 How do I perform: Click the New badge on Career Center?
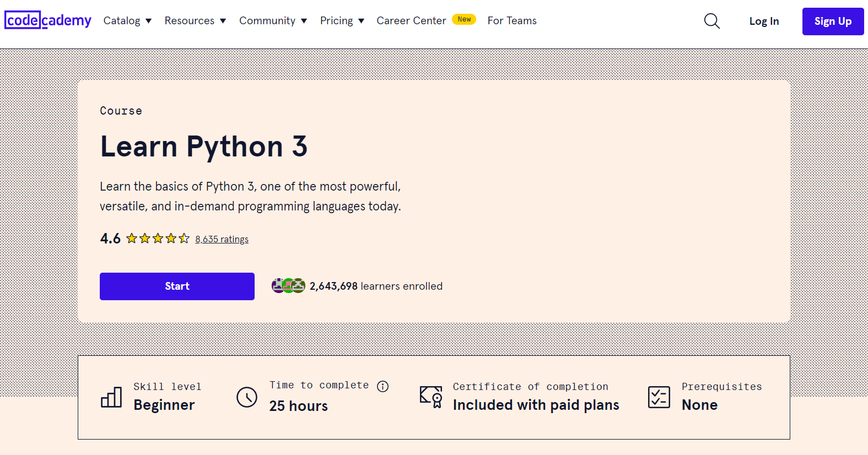(x=464, y=19)
